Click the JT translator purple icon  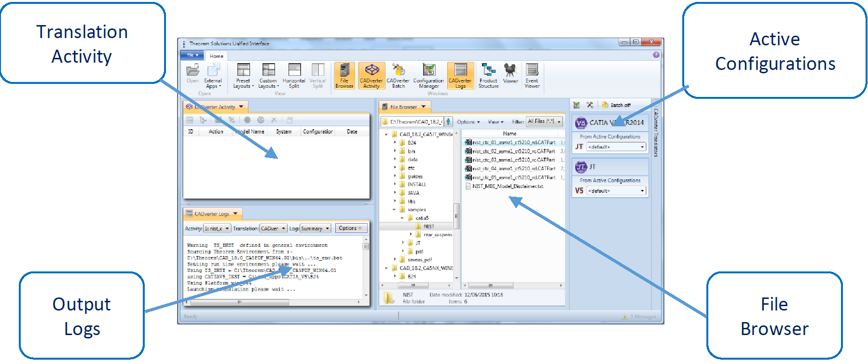[581, 167]
